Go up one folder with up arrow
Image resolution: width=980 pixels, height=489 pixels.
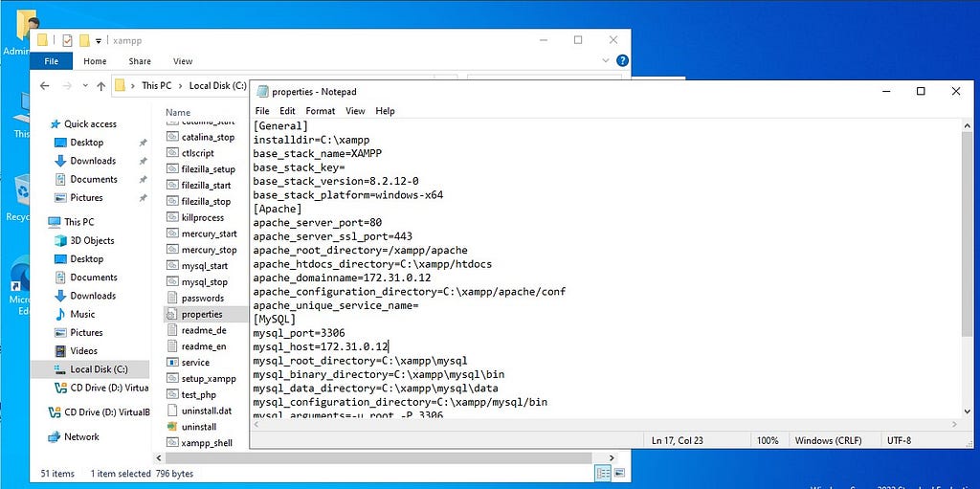click(100, 86)
